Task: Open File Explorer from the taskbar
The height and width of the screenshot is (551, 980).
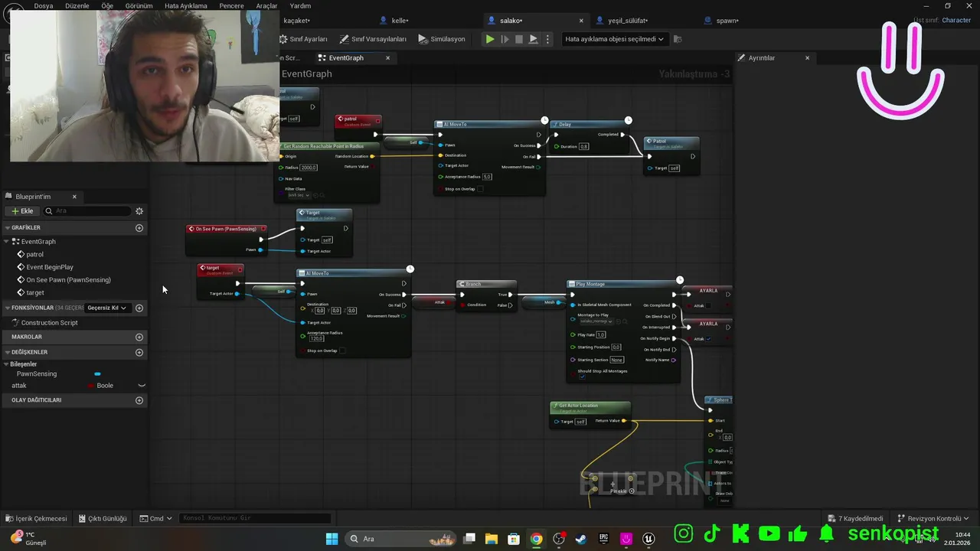Action: click(492, 539)
